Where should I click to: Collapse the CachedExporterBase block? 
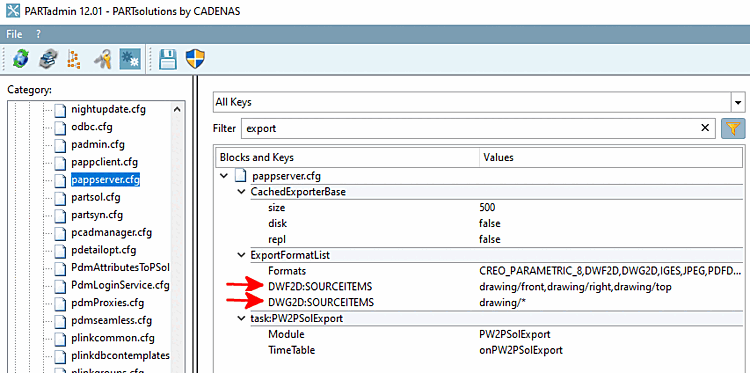click(241, 192)
